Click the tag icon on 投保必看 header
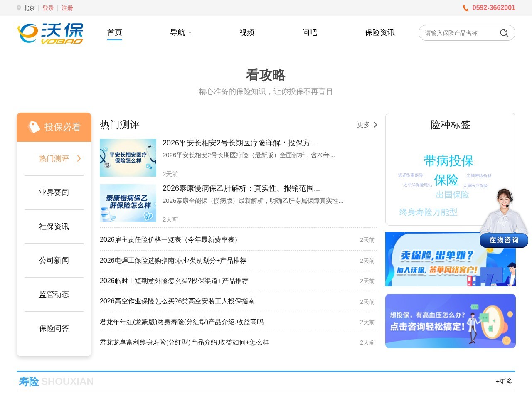The image size is (532, 399). 34,126
